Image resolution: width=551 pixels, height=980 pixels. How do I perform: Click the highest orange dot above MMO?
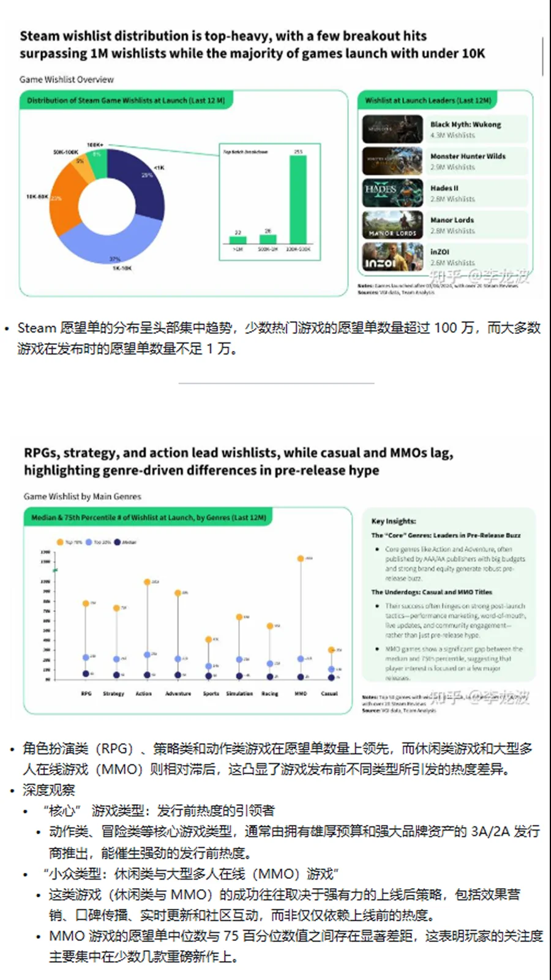[x=301, y=559]
